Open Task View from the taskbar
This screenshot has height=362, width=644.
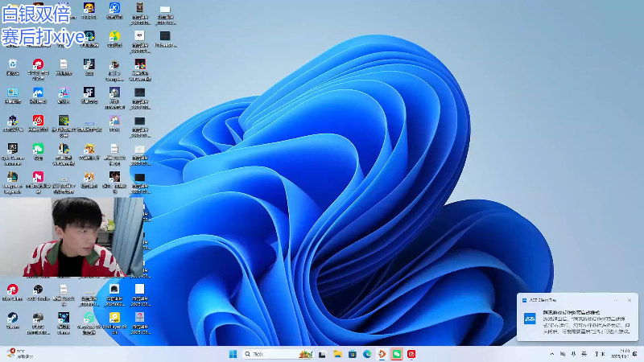pos(323,354)
